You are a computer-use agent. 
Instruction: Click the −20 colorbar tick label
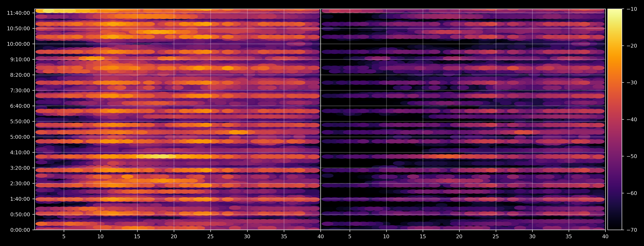(x=632, y=46)
